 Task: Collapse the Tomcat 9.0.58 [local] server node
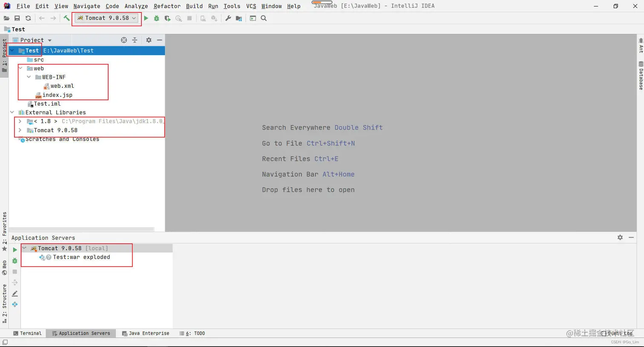[x=25, y=248]
